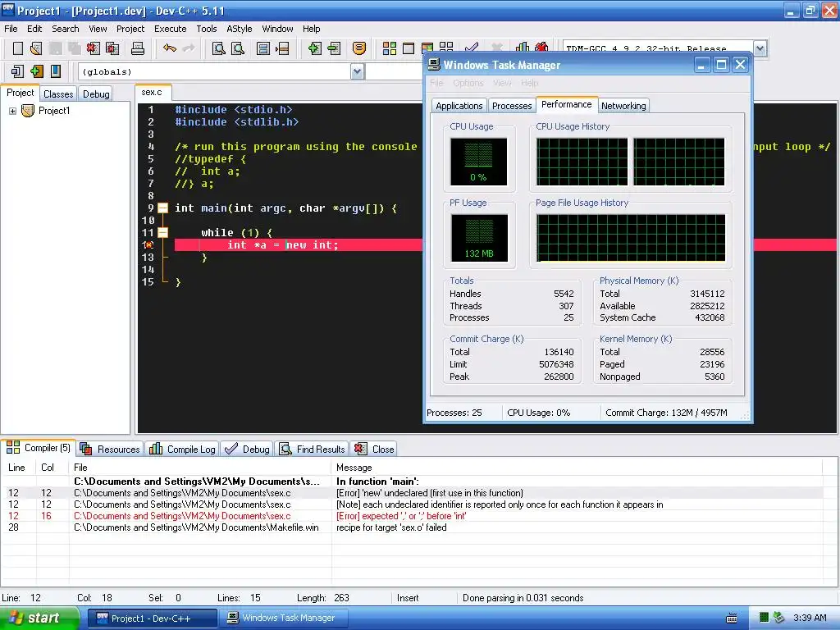This screenshot has height=630, width=840.
Task: Open the Tools menu
Action: (206, 29)
